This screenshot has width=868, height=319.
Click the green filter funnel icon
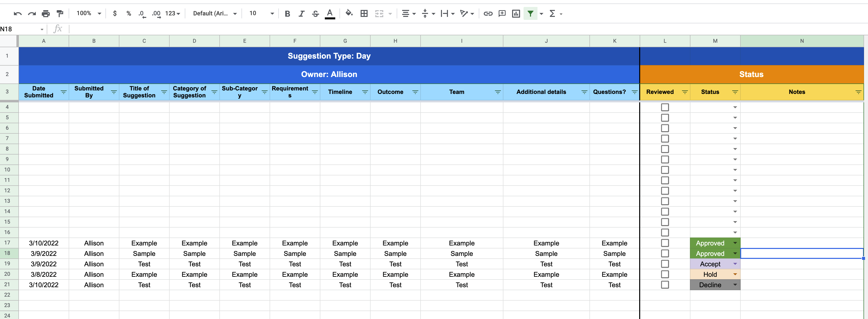click(x=530, y=13)
